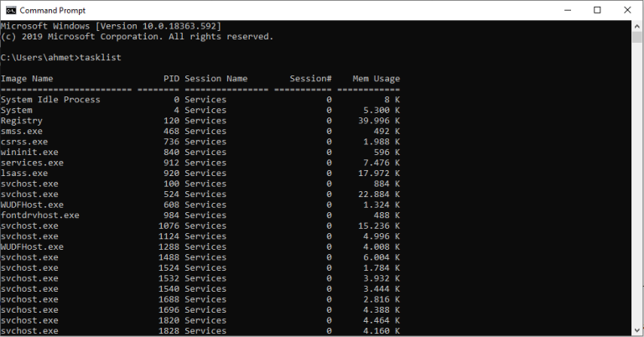Click the vertical scrollbar thumb
Viewport: 644px width, 337px height.
click(x=637, y=38)
